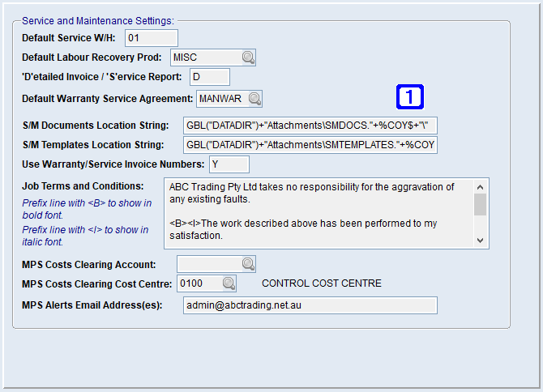Click the 'Default Service W/H:' label
Image resolution: width=543 pixels, height=392 pixels.
[x=69, y=38]
